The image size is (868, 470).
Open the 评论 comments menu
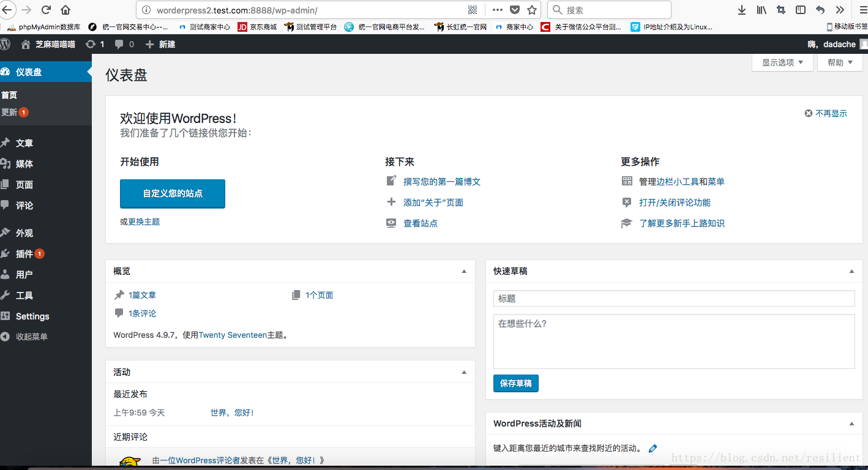[46, 206]
